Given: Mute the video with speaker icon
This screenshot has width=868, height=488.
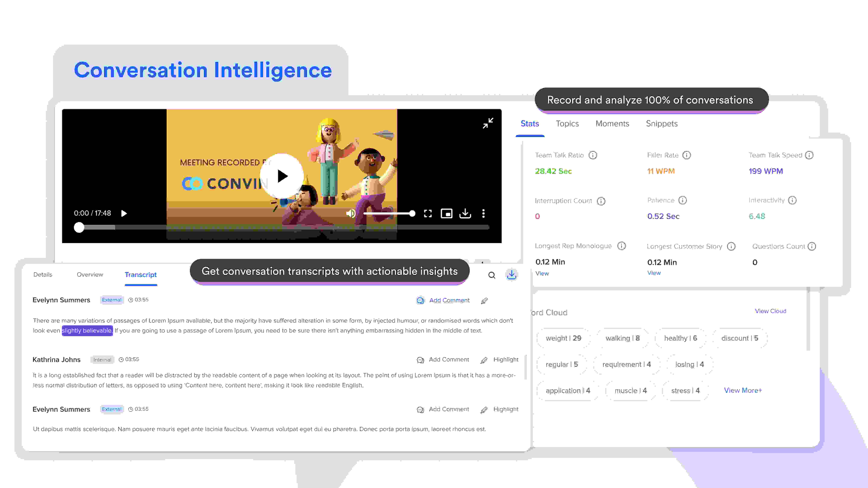Looking at the screenshot, I should click(x=350, y=214).
